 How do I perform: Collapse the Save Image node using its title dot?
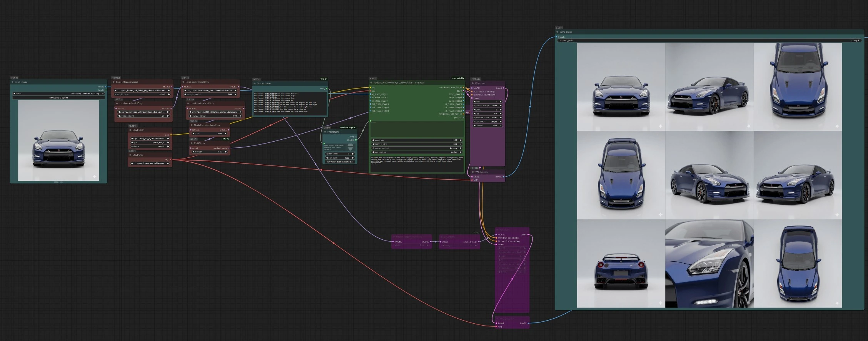(x=557, y=32)
